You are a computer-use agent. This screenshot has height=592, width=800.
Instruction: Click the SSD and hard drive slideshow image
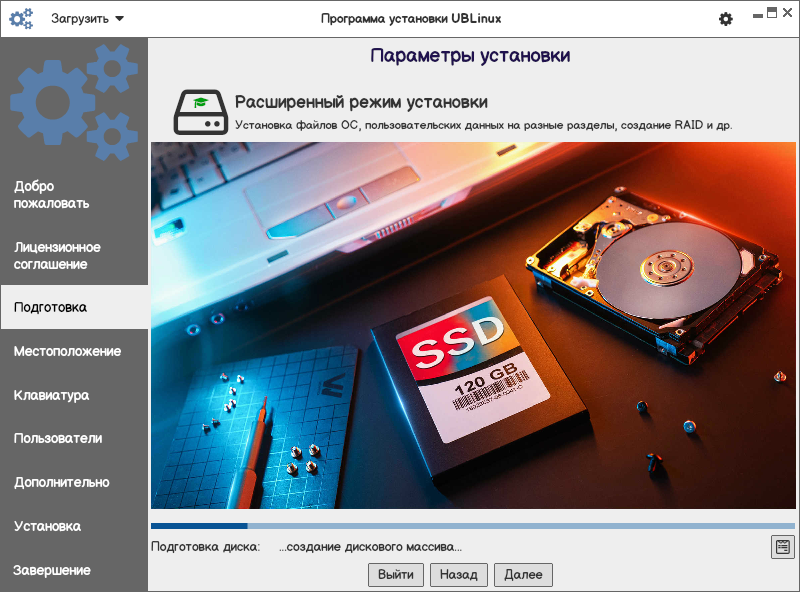pyautogui.click(x=473, y=326)
